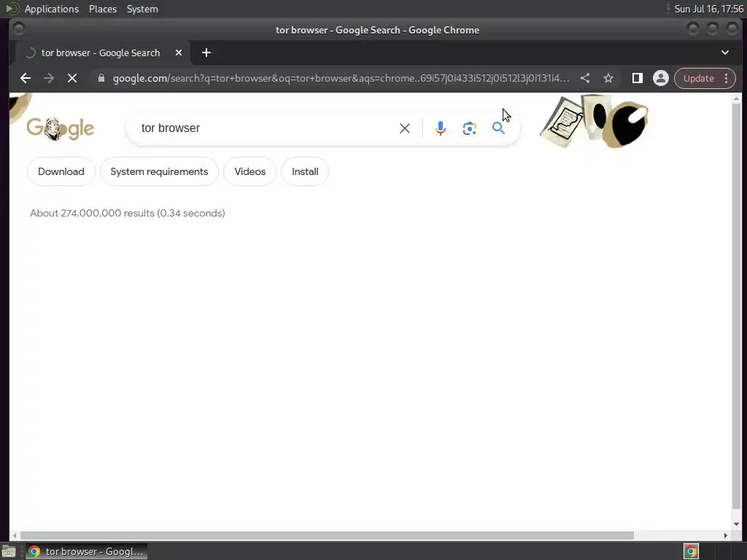Click the 'About 274,000,000 results' text

127,213
